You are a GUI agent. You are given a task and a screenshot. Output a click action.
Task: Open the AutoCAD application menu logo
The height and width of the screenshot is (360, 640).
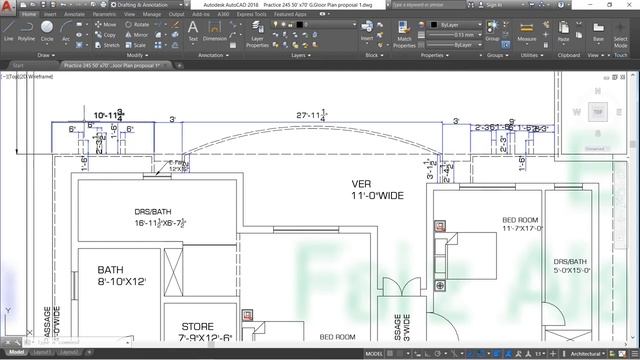(x=7, y=7)
